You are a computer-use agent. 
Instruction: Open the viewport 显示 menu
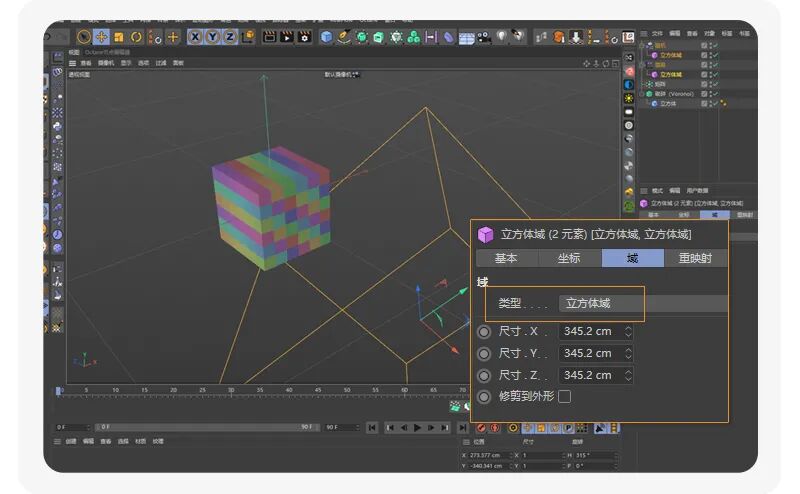tap(126, 63)
